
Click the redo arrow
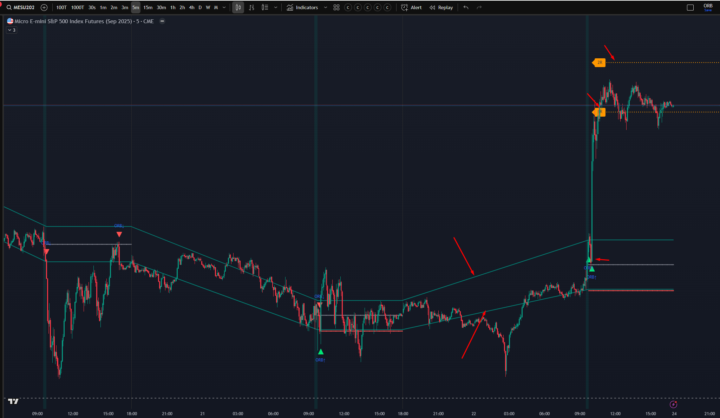479,7
